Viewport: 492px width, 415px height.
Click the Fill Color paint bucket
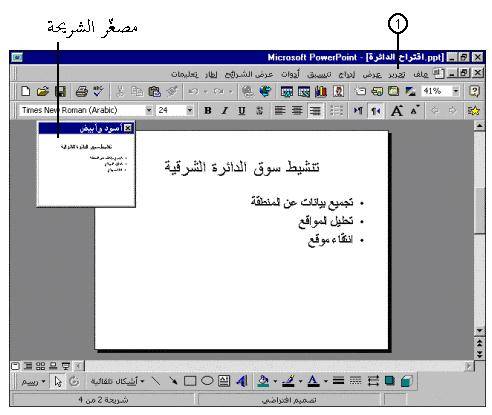click(263, 381)
